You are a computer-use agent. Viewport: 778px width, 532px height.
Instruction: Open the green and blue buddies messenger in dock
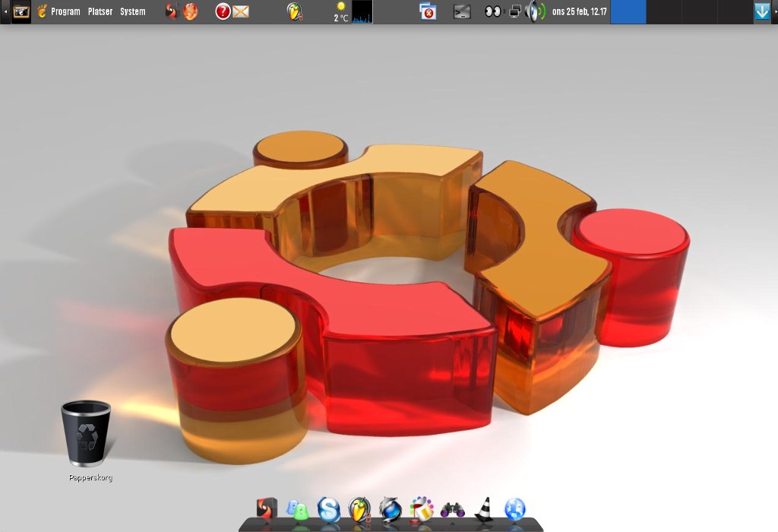pos(298,510)
